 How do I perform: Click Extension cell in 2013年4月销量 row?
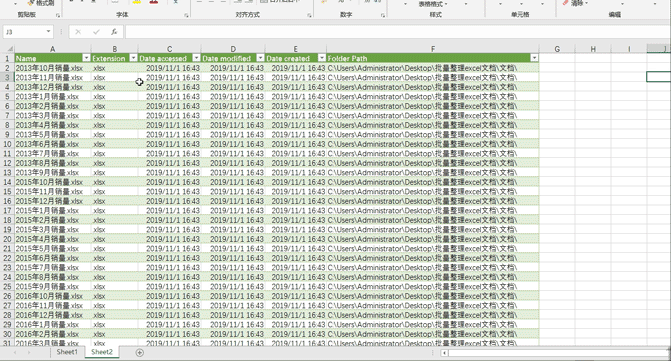115,125
